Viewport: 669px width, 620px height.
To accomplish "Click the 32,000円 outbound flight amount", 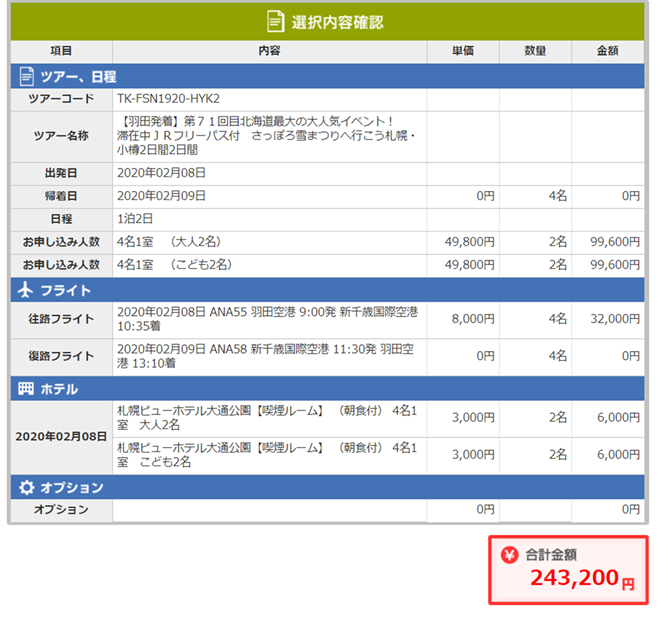I will pyautogui.click(x=613, y=319).
